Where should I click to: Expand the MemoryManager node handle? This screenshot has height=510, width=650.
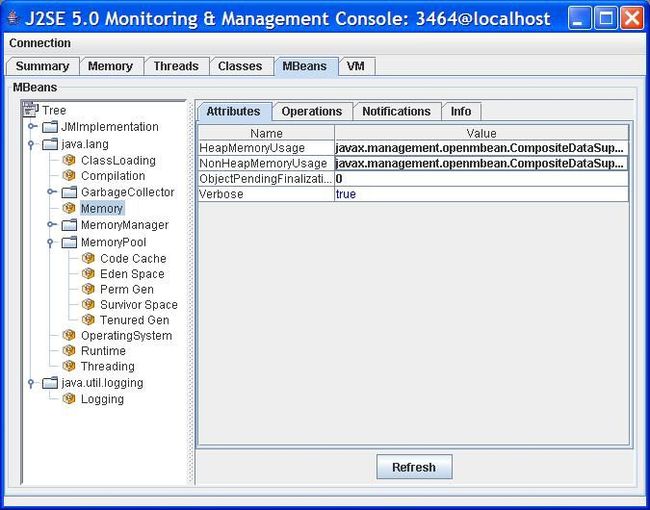point(51,224)
